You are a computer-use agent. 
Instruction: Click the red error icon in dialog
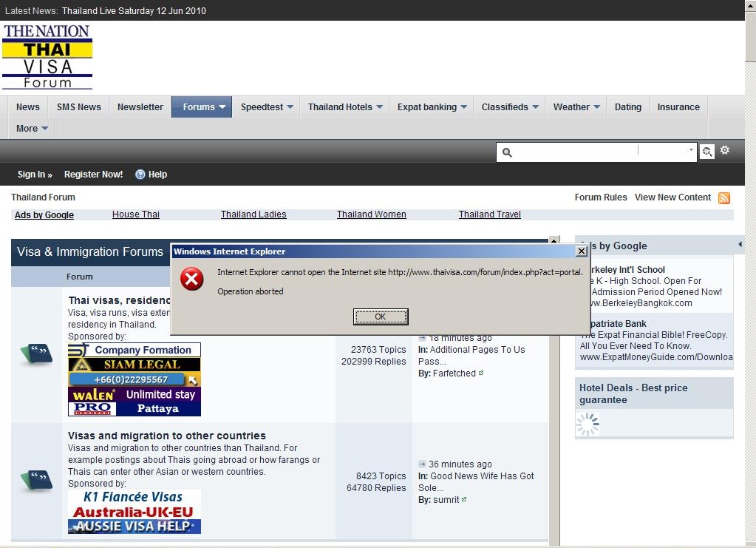(x=192, y=279)
